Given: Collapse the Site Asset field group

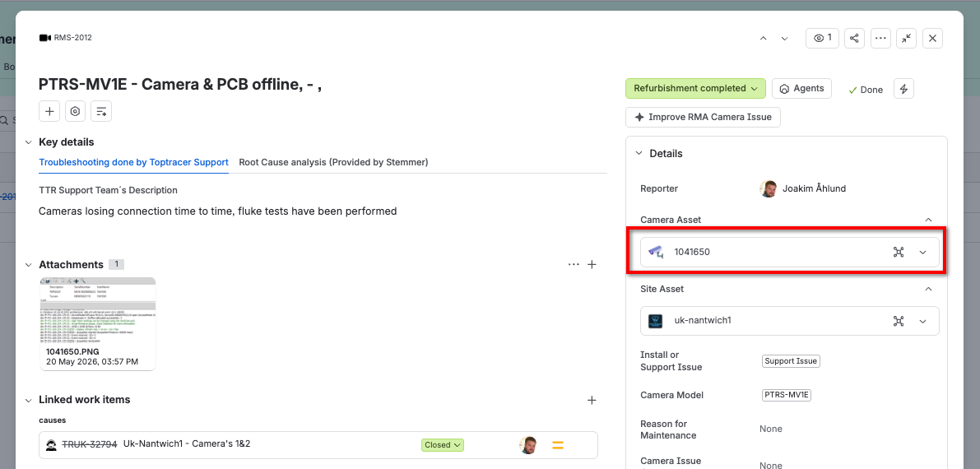Looking at the screenshot, I should [929, 289].
